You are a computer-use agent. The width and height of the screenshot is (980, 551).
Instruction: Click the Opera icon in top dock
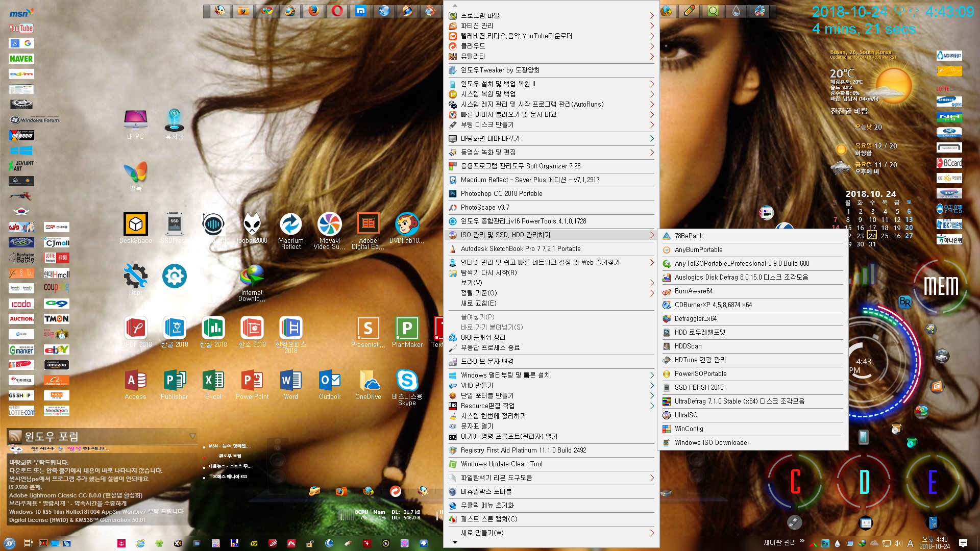click(337, 11)
